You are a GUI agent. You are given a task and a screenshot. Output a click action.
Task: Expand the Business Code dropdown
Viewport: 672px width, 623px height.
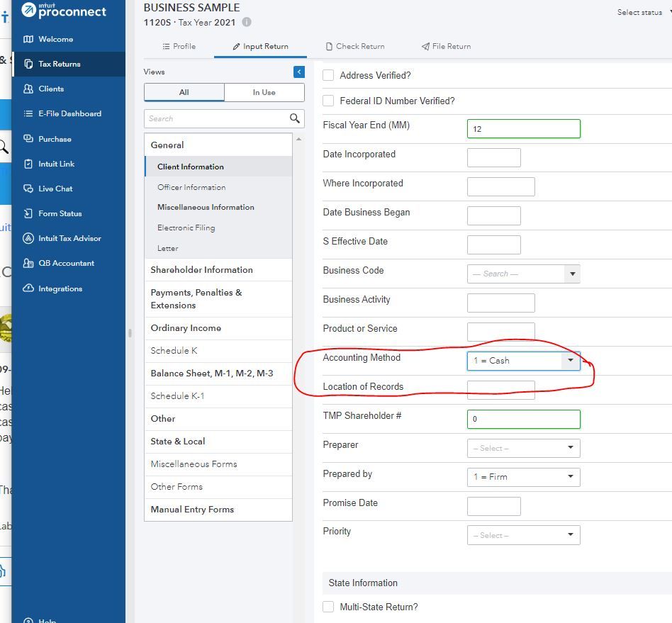point(572,274)
